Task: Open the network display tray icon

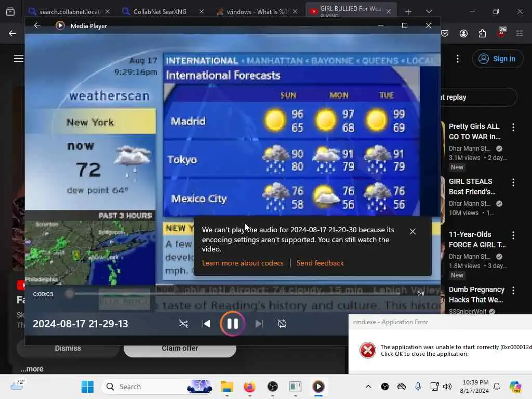Action: click(434, 387)
